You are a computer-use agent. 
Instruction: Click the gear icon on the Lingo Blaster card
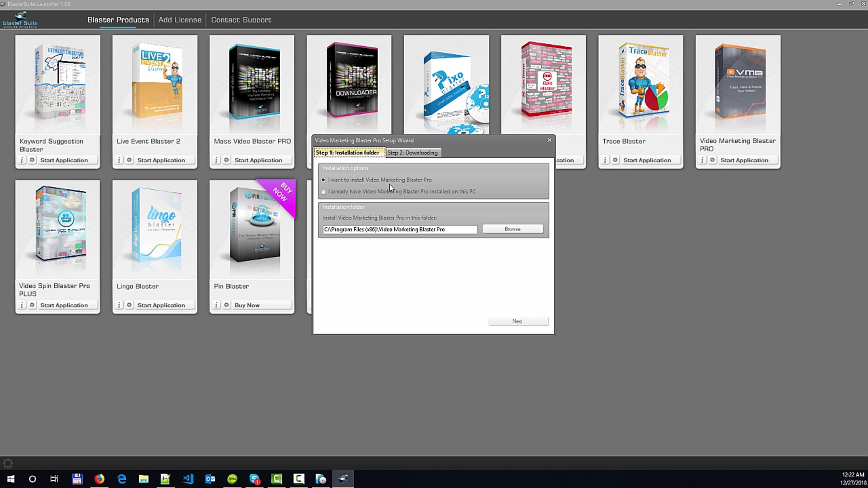point(129,305)
